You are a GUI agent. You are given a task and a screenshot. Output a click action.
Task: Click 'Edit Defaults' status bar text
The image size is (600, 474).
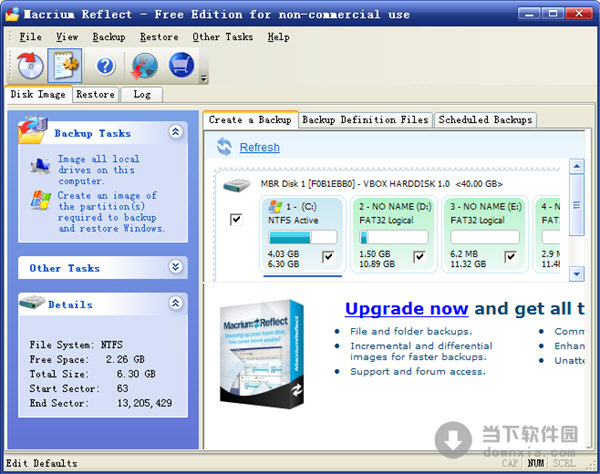pyautogui.click(x=41, y=463)
